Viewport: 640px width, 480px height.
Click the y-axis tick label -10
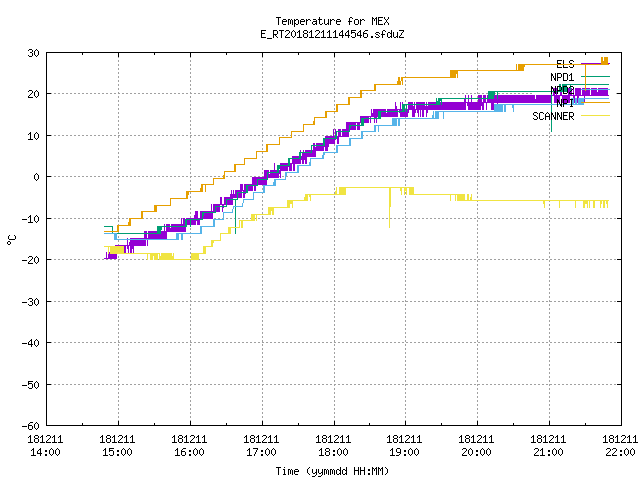tap(31, 219)
